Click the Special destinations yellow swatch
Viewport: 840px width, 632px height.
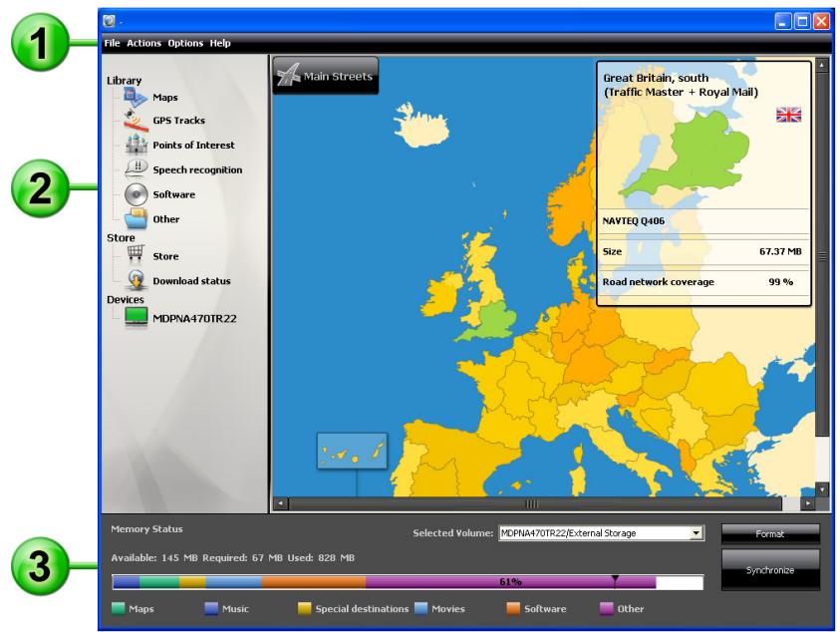click(x=304, y=608)
